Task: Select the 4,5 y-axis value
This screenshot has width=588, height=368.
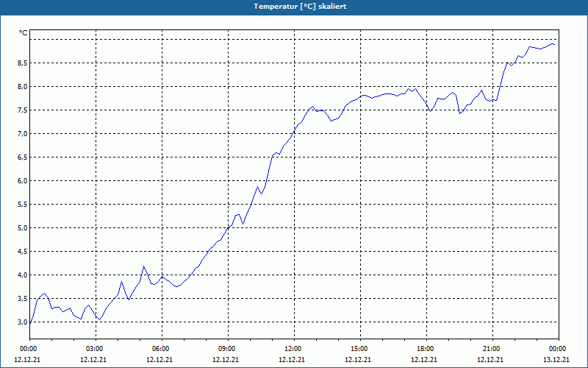Action: pyautogui.click(x=22, y=252)
